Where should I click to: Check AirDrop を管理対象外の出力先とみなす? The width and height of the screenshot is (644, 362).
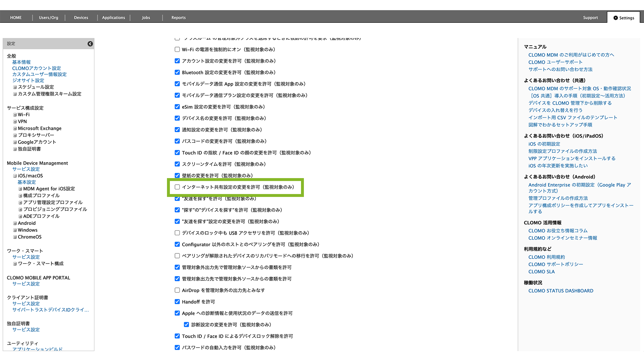click(177, 290)
